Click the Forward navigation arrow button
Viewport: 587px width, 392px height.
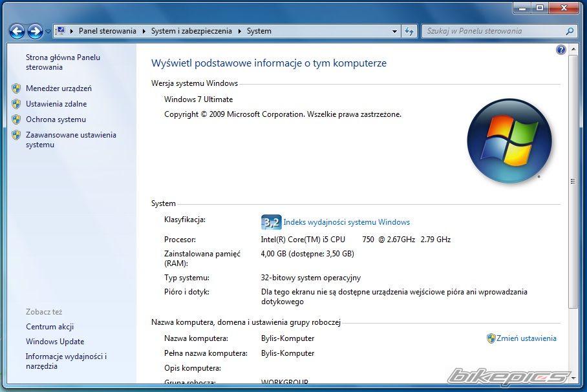pyautogui.click(x=35, y=30)
